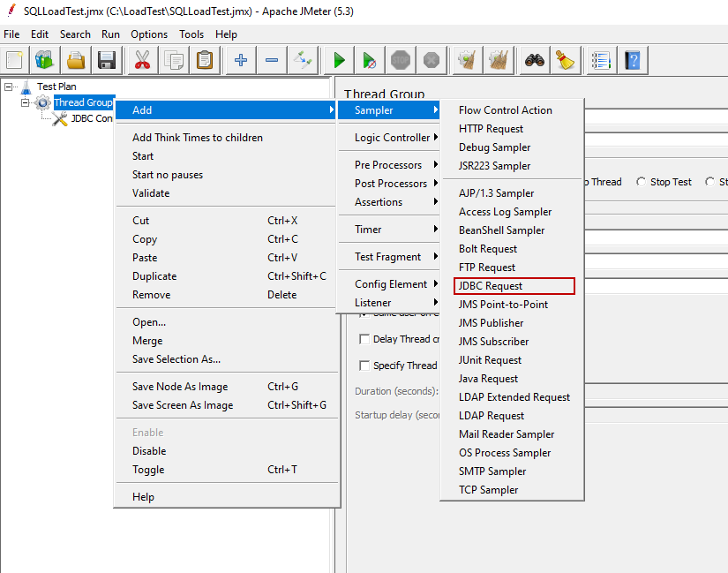Open the Edit menu
The image size is (728, 573).
[x=40, y=34]
